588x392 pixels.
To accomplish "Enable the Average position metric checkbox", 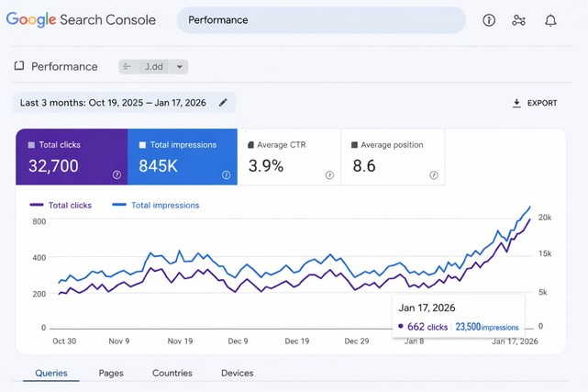I will pyautogui.click(x=353, y=145).
